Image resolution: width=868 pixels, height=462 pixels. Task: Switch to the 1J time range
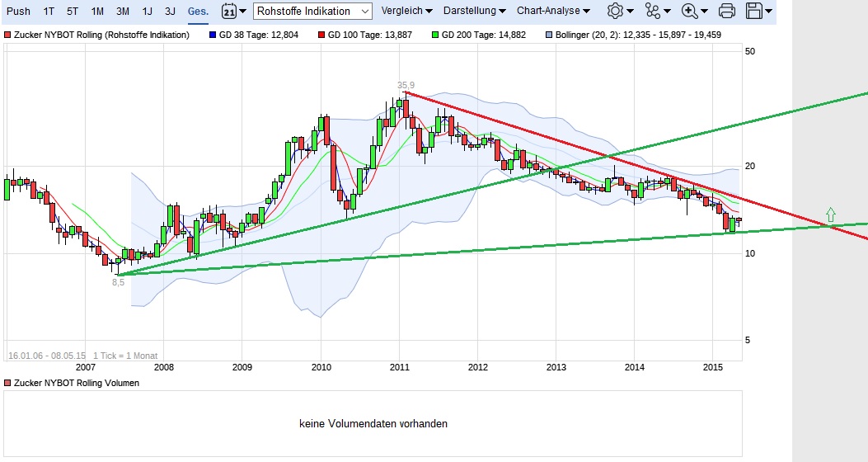click(x=147, y=11)
